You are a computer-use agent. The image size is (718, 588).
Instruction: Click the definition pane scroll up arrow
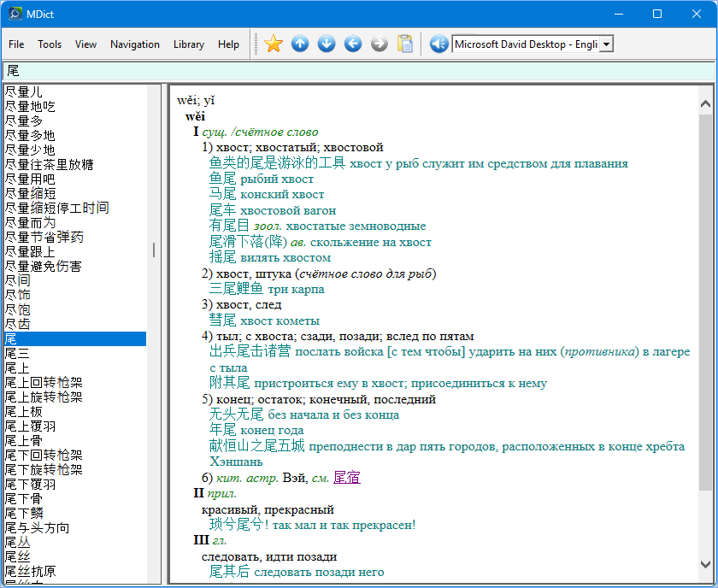tap(705, 104)
